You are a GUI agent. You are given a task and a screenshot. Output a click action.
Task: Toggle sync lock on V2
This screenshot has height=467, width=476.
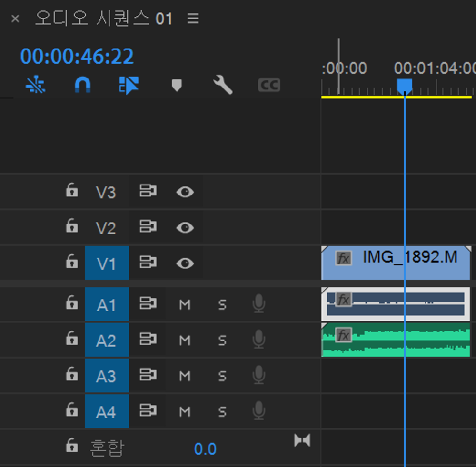pos(148,226)
